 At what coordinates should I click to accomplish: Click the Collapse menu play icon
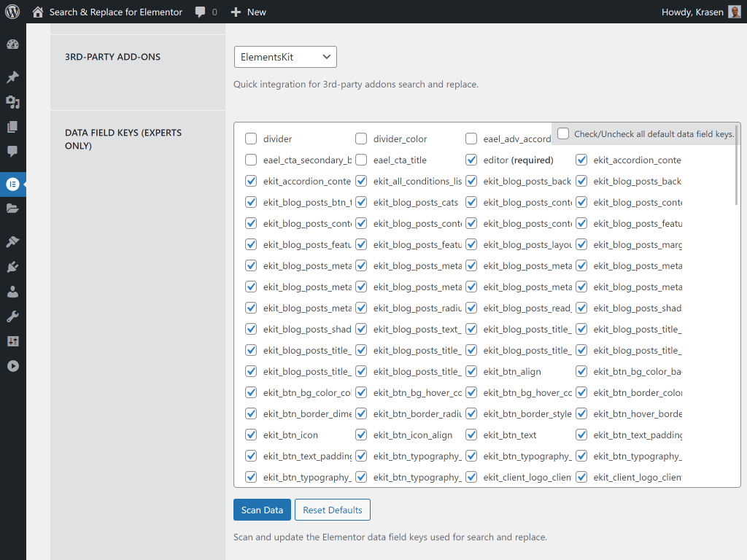13,366
